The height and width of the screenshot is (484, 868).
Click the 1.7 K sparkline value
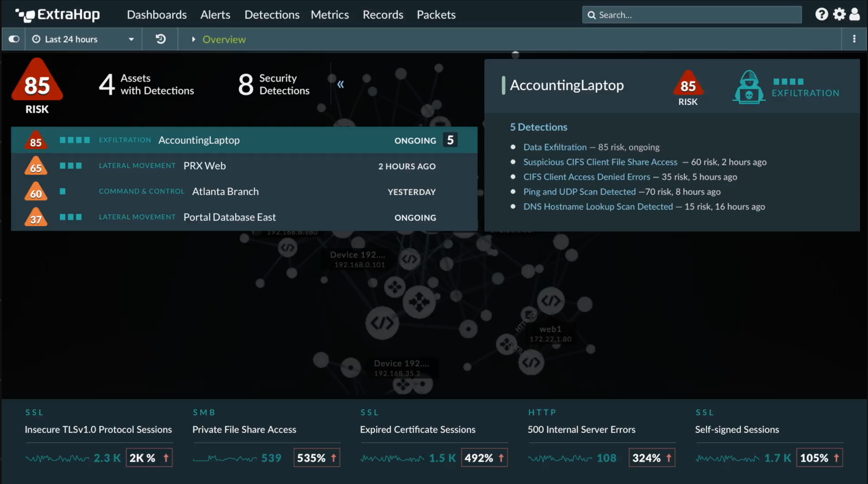pyautogui.click(x=778, y=458)
